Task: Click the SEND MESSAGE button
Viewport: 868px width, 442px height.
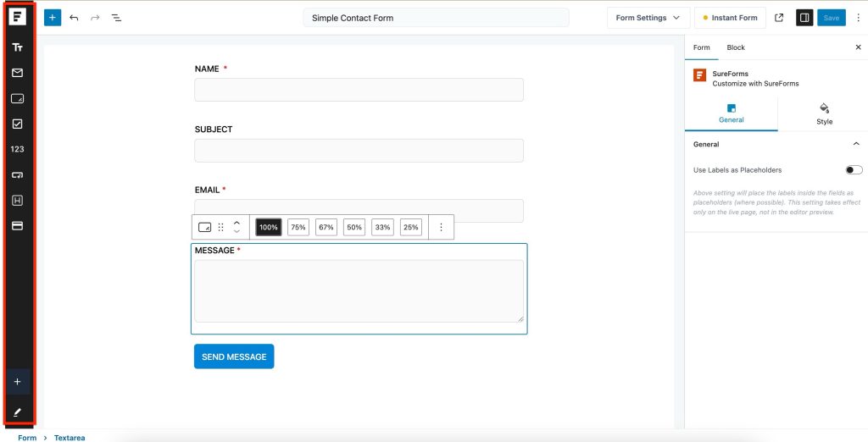Action: 234,356
